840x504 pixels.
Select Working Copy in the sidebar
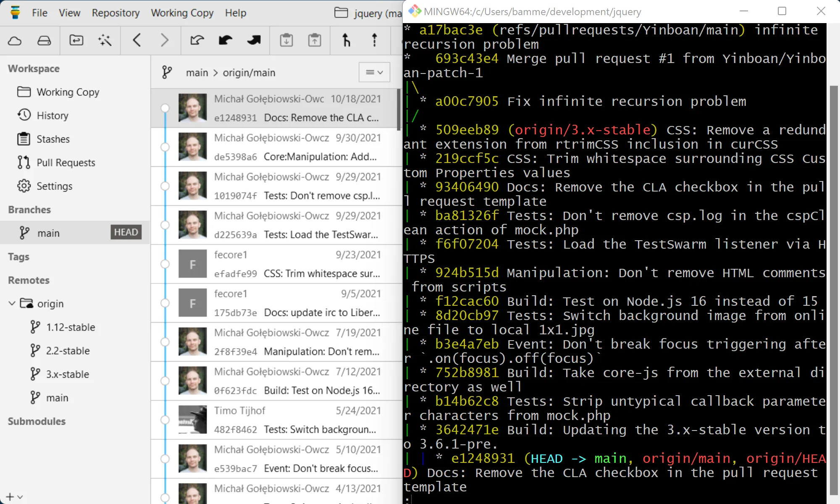point(75,92)
